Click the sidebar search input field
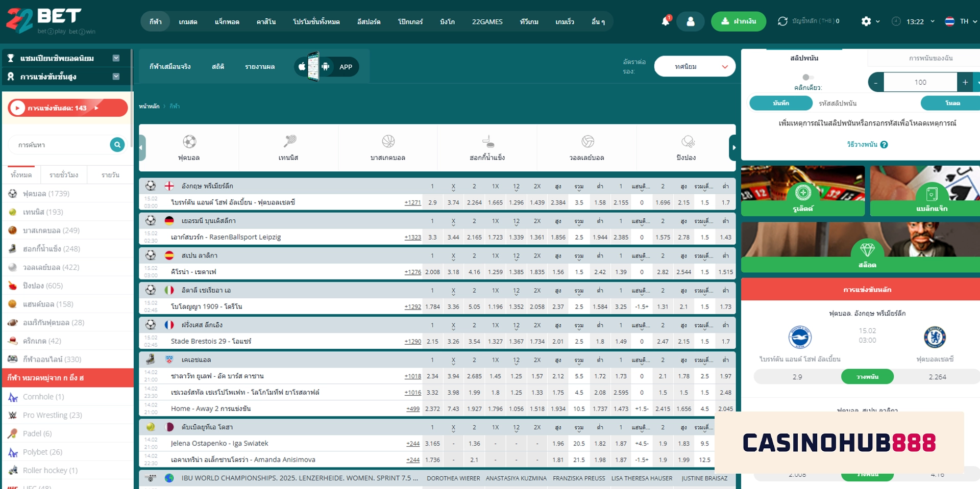980x489 pixels. [61, 145]
